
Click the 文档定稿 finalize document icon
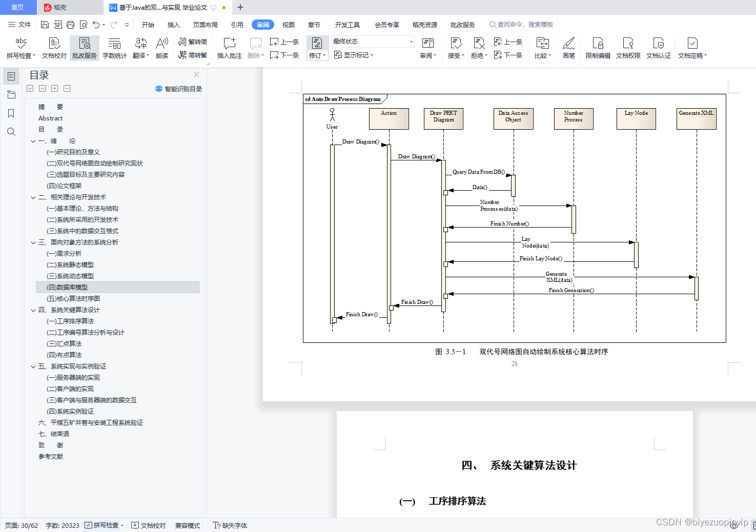[692, 43]
